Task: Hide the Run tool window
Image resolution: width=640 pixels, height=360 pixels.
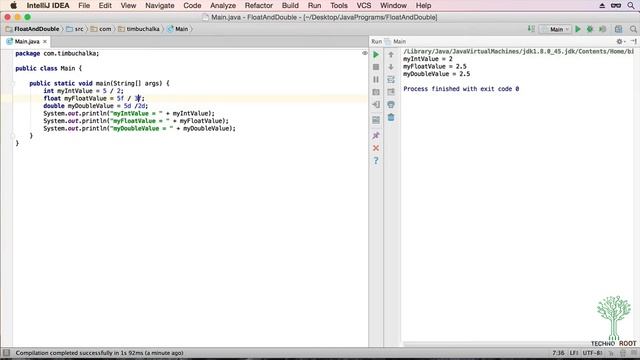Action: (x=633, y=41)
